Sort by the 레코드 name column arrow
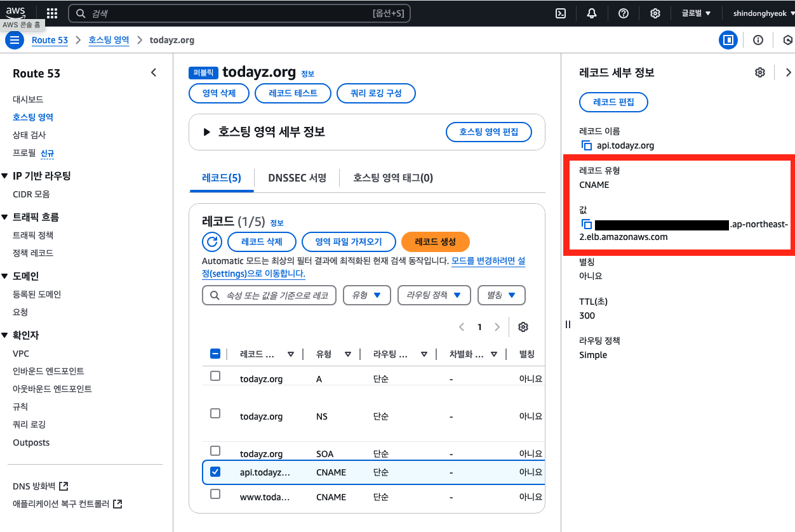The height and width of the screenshot is (532, 795). [x=291, y=354]
